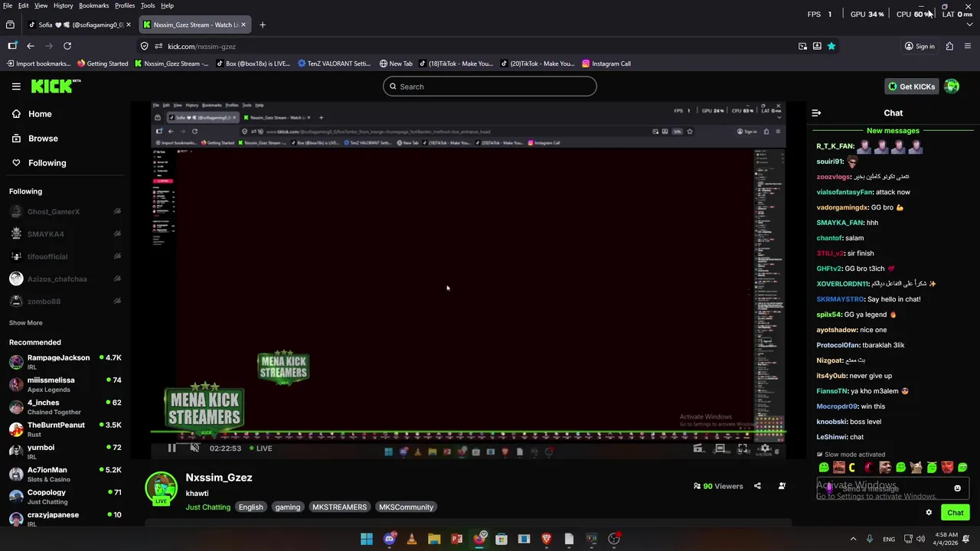Image resolution: width=980 pixels, height=551 pixels.
Task: Expand followed list with Show More
Action: (26, 323)
